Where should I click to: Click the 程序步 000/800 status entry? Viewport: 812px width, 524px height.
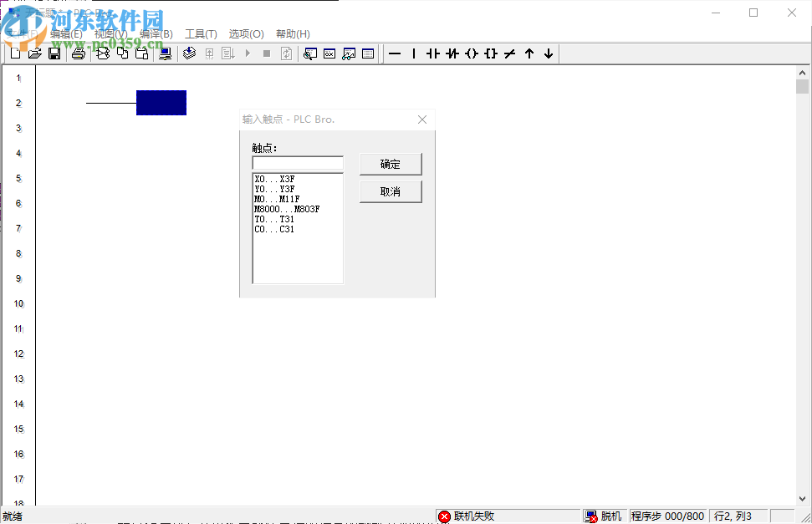[667, 516]
